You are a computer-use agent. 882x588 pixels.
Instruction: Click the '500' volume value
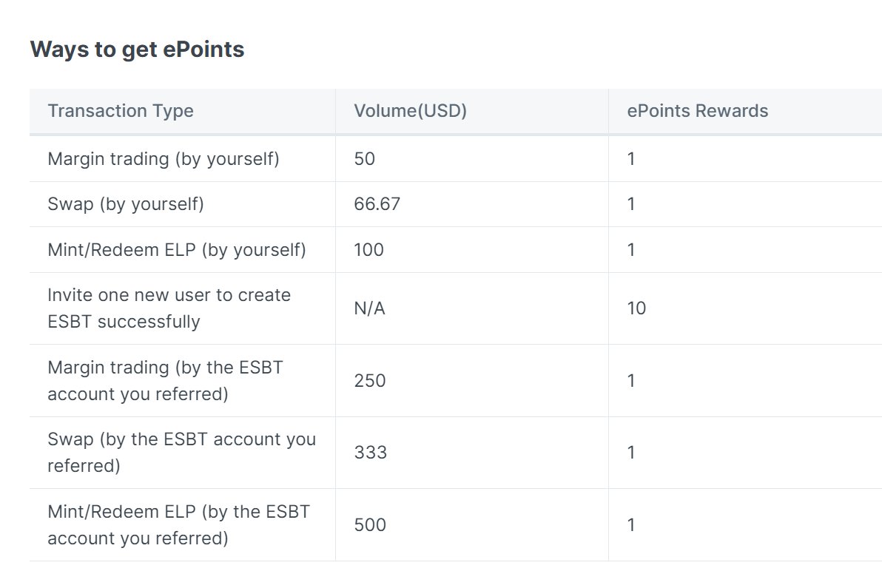click(370, 525)
